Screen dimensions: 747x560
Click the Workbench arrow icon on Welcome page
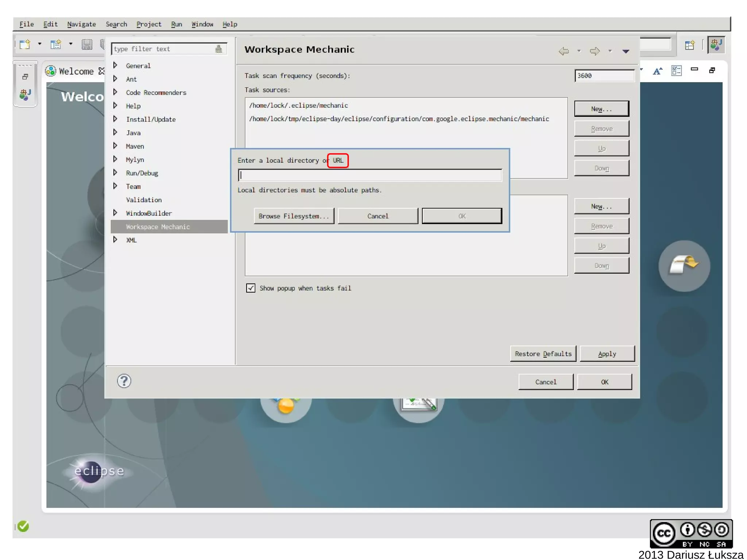(684, 266)
